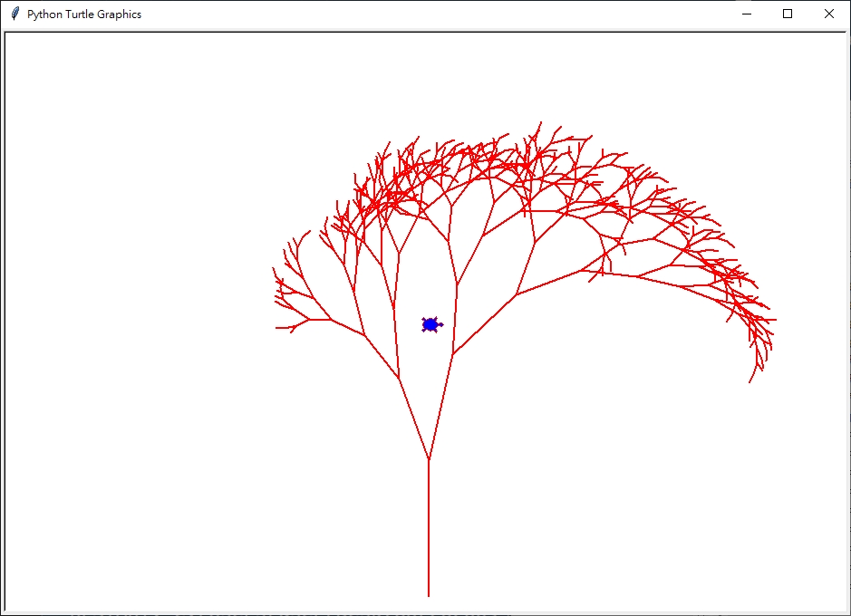The height and width of the screenshot is (616, 851).
Task: Close the Python Turtle Graphics window
Action: (829, 14)
